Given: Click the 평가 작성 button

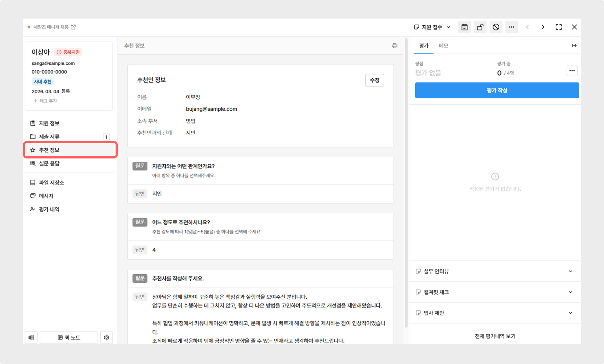Looking at the screenshot, I should [497, 90].
